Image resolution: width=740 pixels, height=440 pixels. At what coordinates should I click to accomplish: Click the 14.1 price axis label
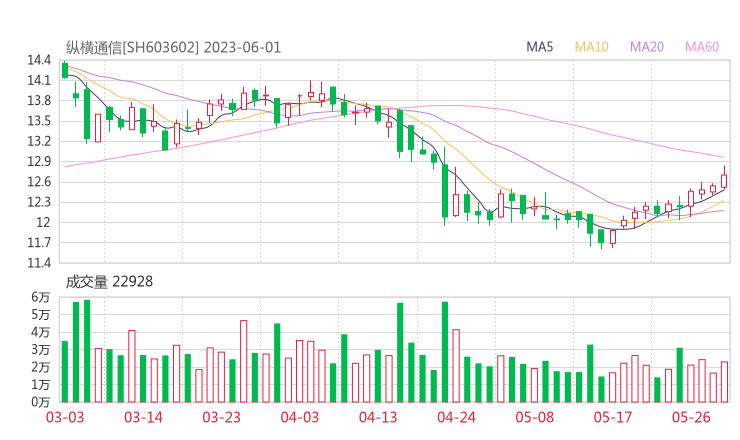39,80
